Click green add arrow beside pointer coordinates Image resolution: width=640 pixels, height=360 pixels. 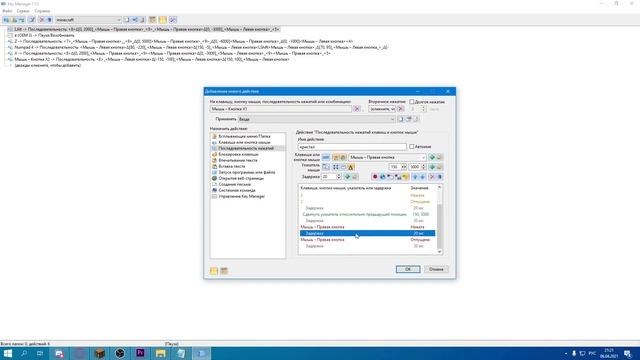click(432, 167)
